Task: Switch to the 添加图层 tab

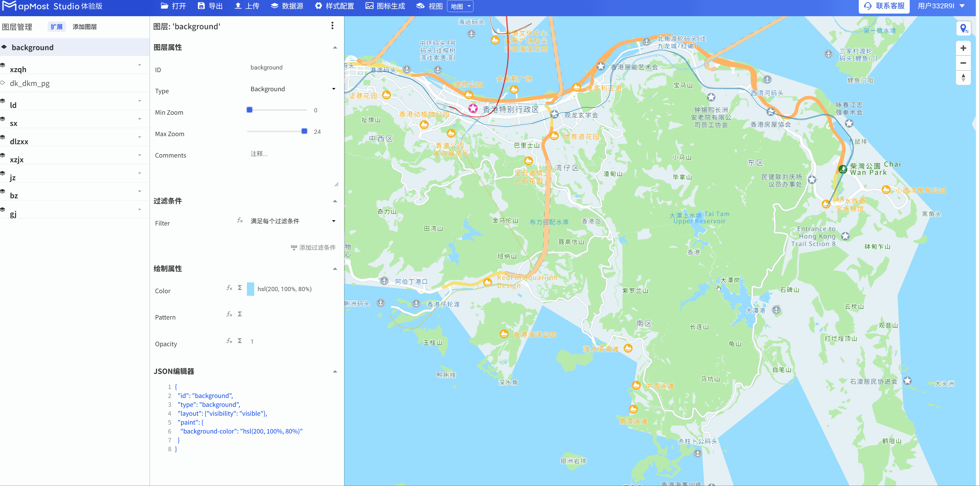Action: click(84, 27)
